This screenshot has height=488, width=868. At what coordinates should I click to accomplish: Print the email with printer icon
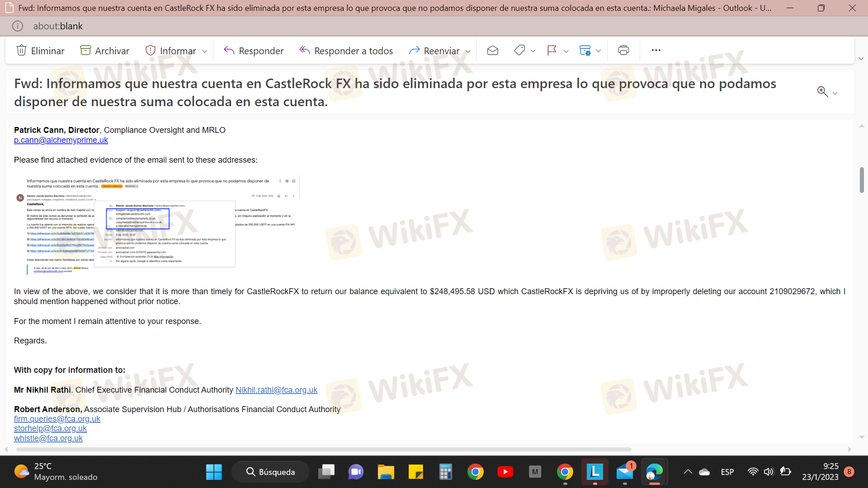coord(623,50)
